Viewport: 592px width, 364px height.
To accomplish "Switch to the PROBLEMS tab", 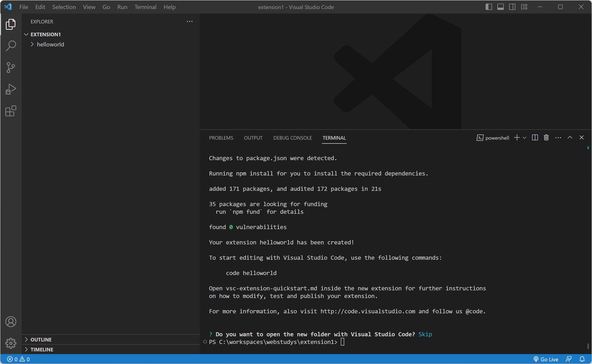I will tap(221, 138).
